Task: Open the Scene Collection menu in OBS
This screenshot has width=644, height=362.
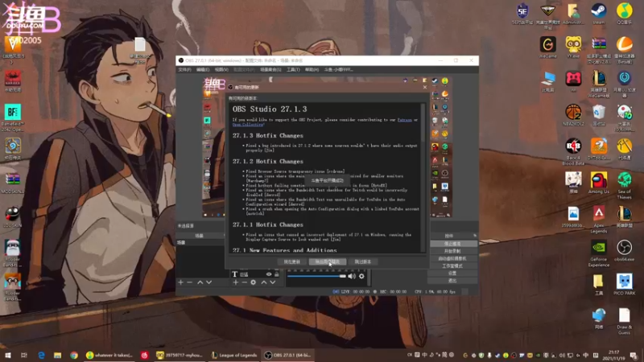Action: pyautogui.click(x=270, y=70)
